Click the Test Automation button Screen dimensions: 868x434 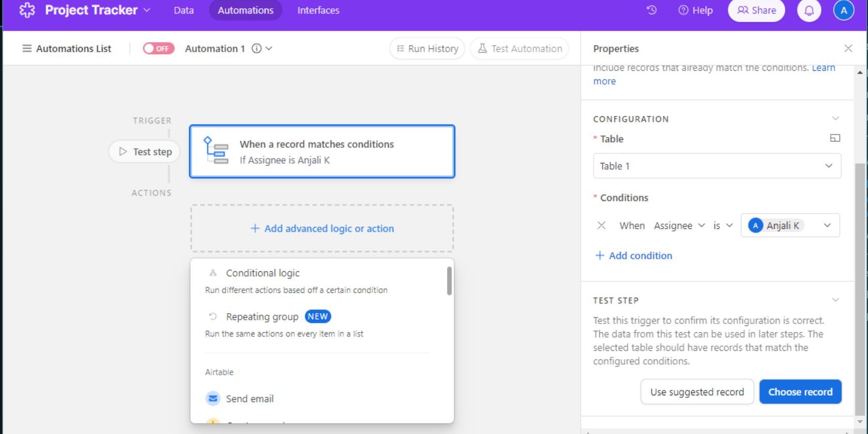coord(520,48)
